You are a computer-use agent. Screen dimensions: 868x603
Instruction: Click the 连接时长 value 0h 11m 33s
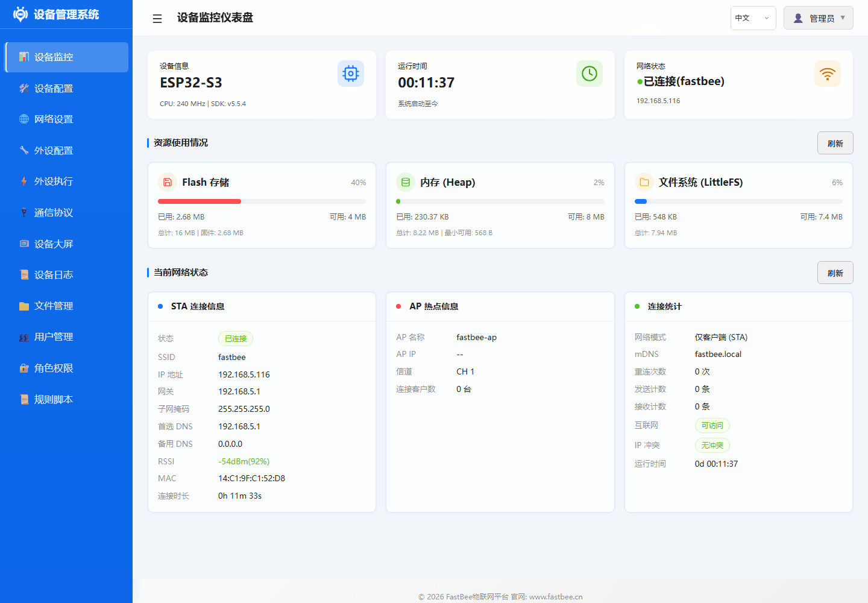(240, 496)
